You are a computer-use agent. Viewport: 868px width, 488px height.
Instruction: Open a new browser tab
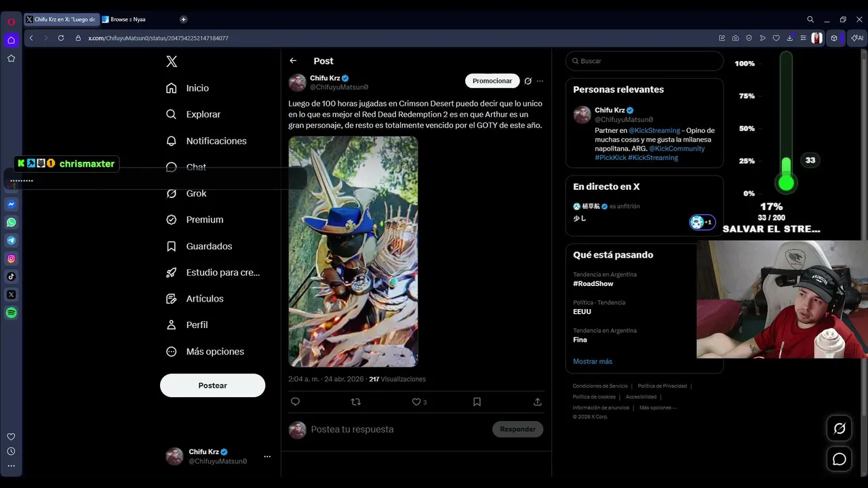click(x=183, y=20)
